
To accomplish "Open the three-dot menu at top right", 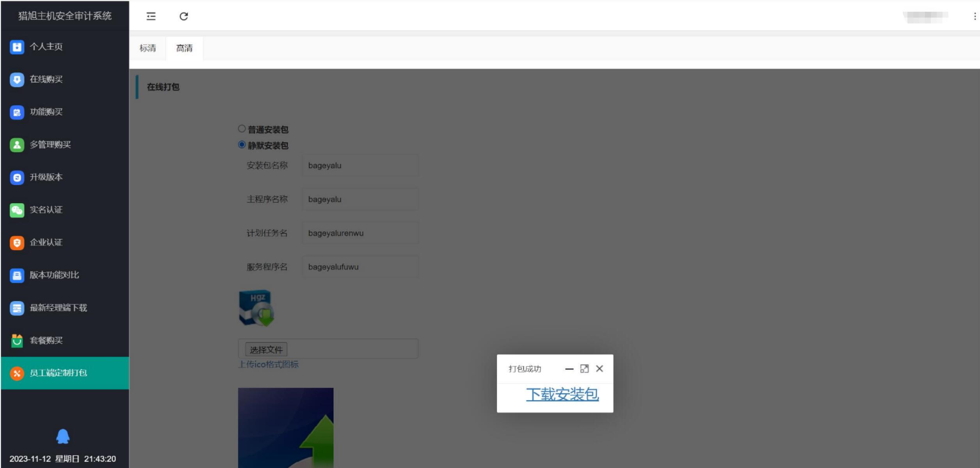I will pos(975,16).
